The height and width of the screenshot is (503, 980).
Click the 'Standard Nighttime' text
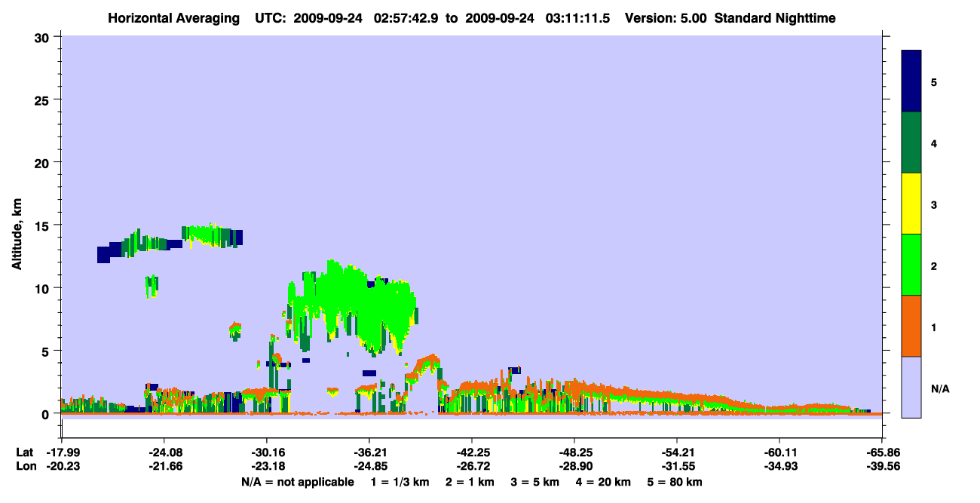[775, 18]
